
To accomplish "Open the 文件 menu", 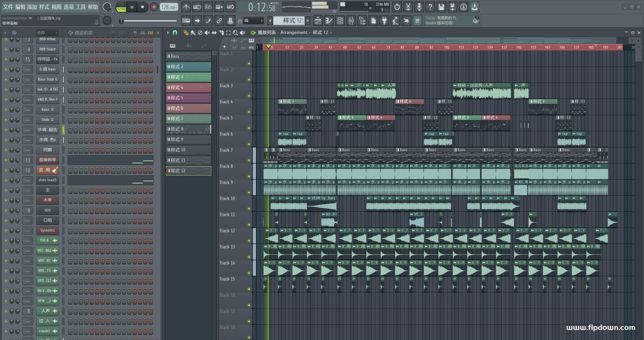I will (8, 7).
